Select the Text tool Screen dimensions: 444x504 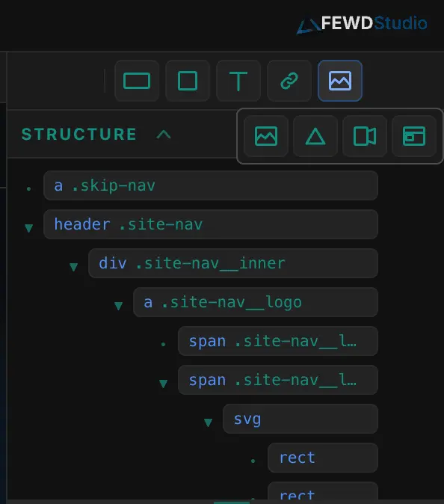[238, 81]
